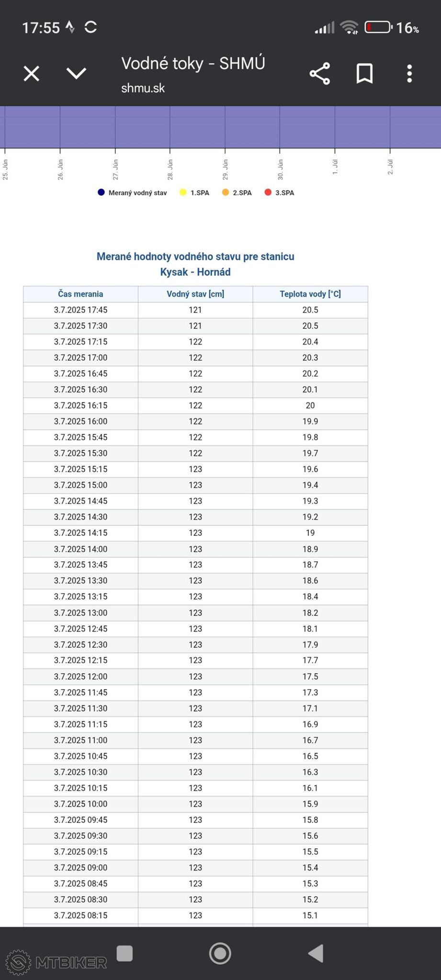
Task: Select the Vodný stav [cm] column header
Action: 195,294
